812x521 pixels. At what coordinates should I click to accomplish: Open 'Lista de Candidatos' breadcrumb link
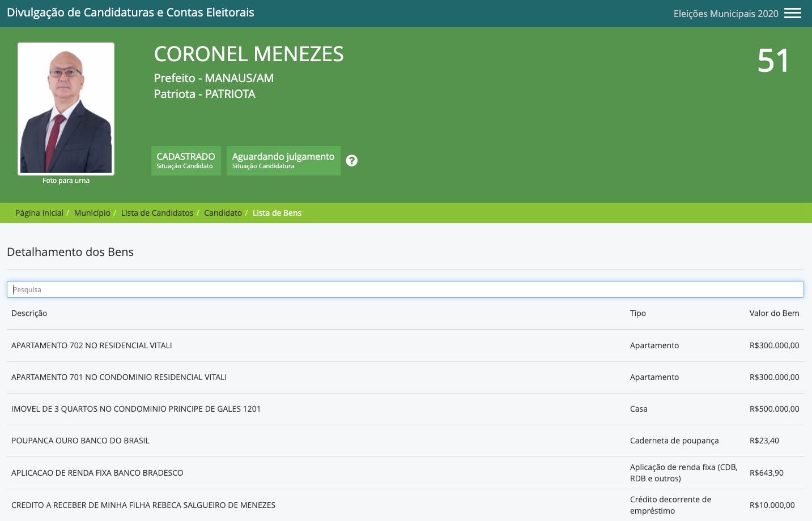click(x=157, y=213)
